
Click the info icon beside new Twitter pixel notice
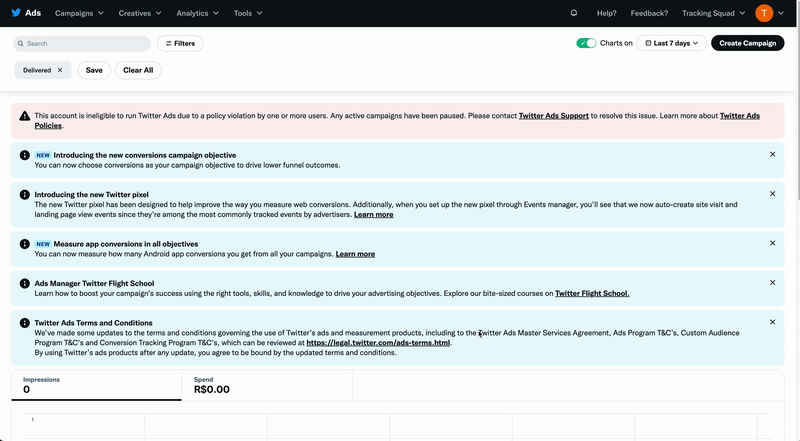[x=24, y=194]
